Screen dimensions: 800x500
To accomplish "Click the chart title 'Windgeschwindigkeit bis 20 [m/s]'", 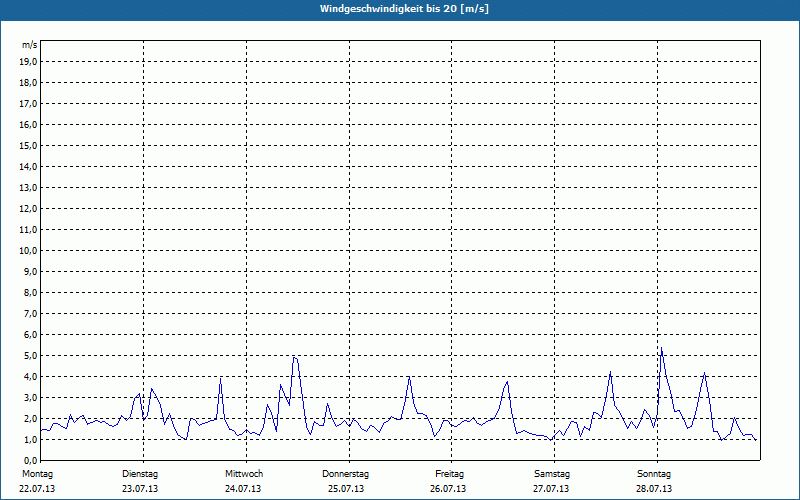I will 404,9.
